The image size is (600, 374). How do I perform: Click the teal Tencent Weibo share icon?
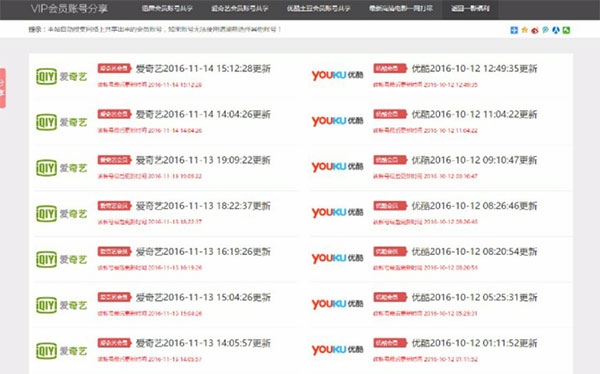[545, 30]
